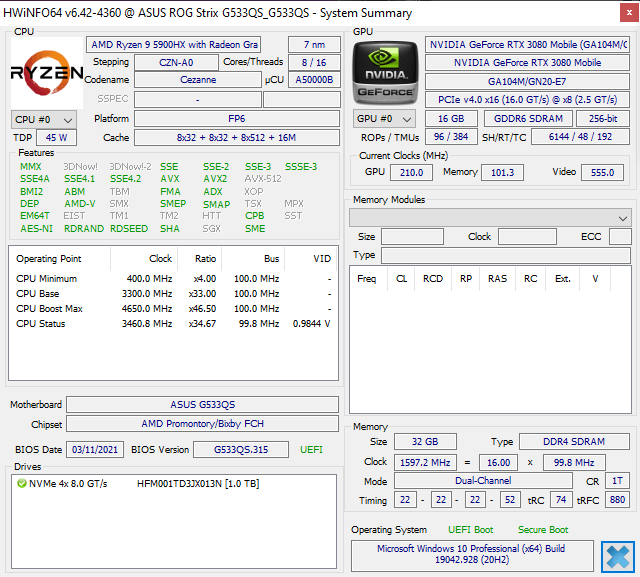Click the Freq column header in memory table
This screenshot has width=640, height=577.
[x=369, y=279]
